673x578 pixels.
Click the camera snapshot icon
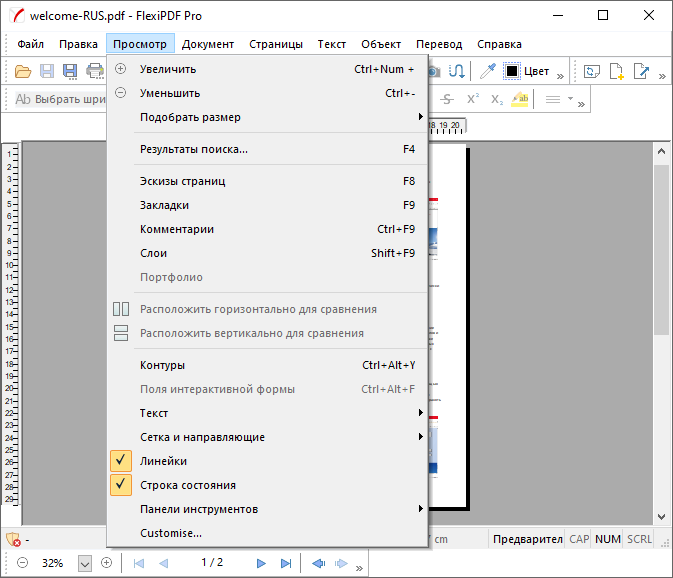(434, 71)
